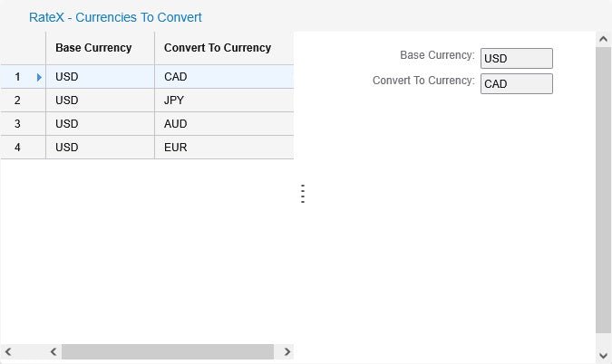612x364 pixels.
Task: Select the EUR cell in row 4
Action: (223, 148)
